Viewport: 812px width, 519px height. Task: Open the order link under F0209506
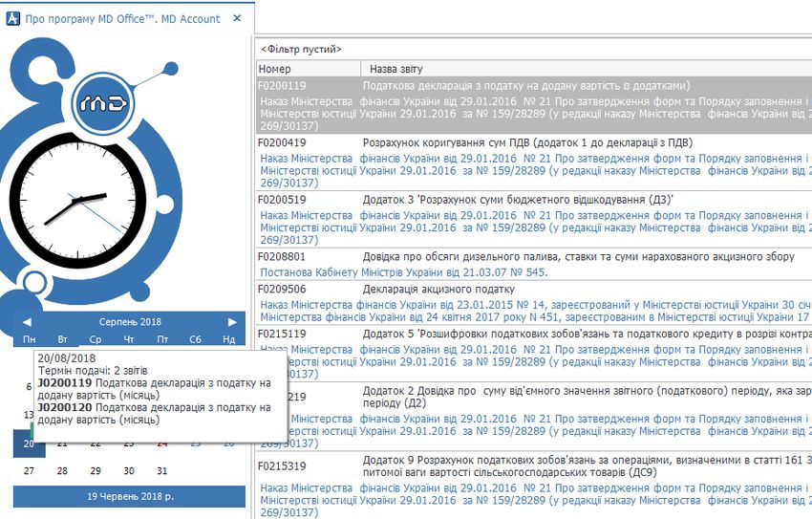coord(536,311)
